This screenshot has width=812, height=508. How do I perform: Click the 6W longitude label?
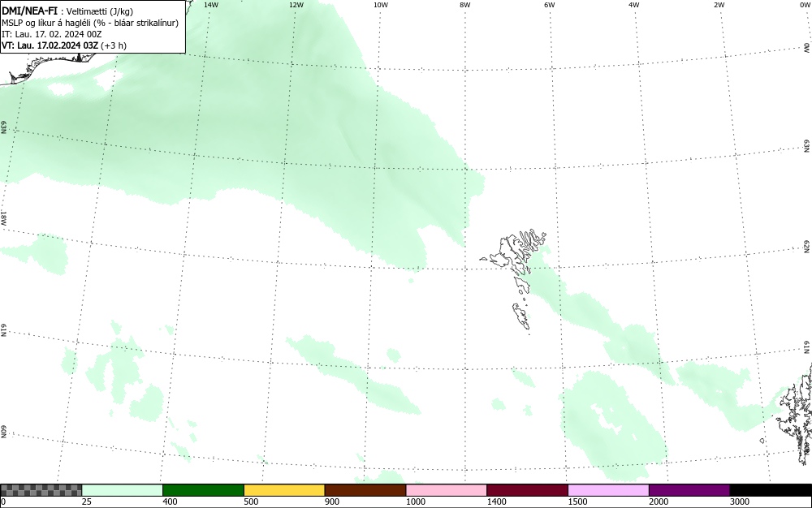550,5
